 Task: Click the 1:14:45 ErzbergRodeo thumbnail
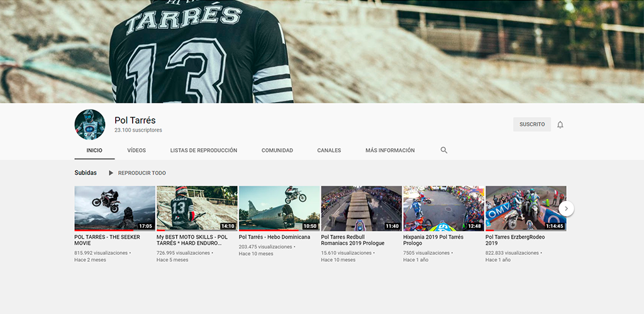pyautogui.click(x=526, y=208)
